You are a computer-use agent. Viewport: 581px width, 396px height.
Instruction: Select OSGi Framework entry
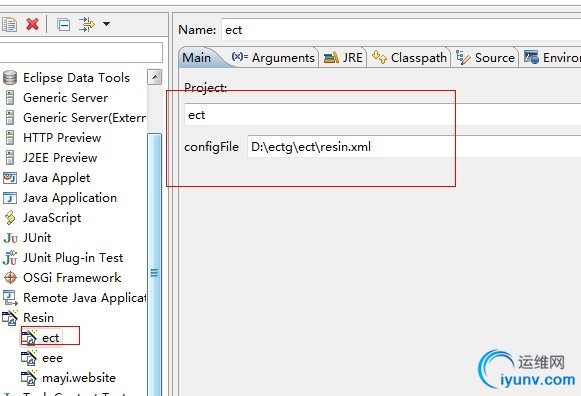(72, 278)
